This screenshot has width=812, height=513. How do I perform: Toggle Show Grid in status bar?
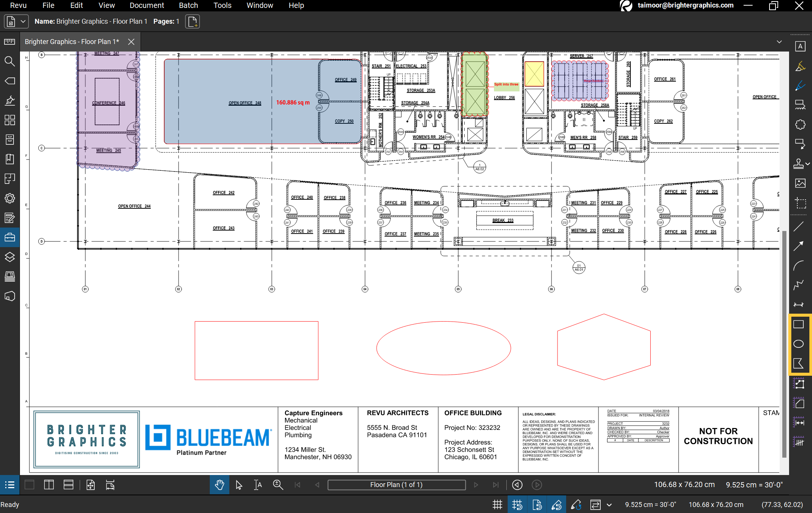pyautogui.click(x=497, y=505)
